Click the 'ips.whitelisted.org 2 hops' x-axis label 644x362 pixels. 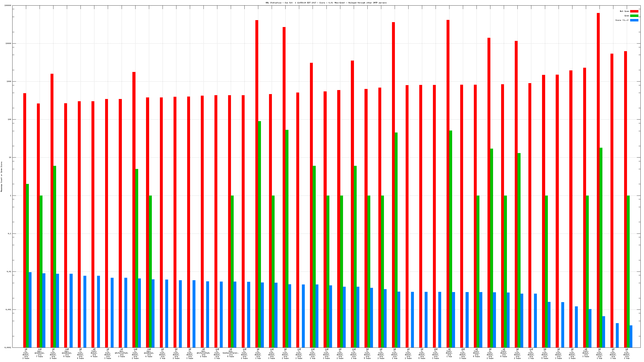[x=203, y=354]
